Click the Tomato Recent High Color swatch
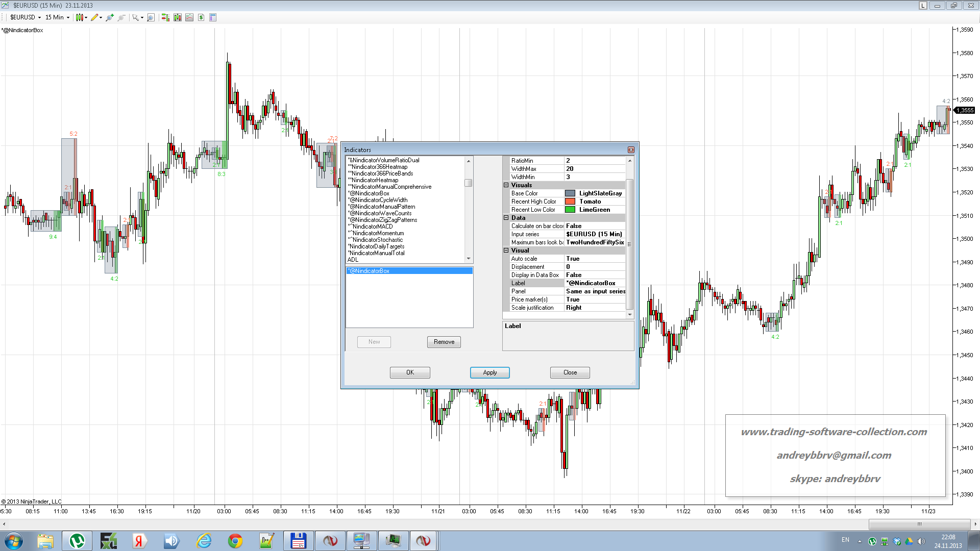 tap(570, 202)
